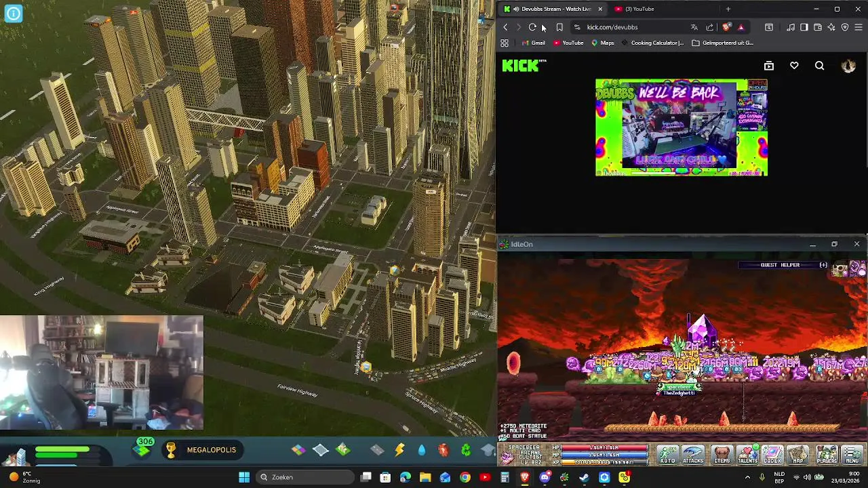Open the Brave playlist music icon
Screen dimensions: 868x488
(x=791, y=27)
